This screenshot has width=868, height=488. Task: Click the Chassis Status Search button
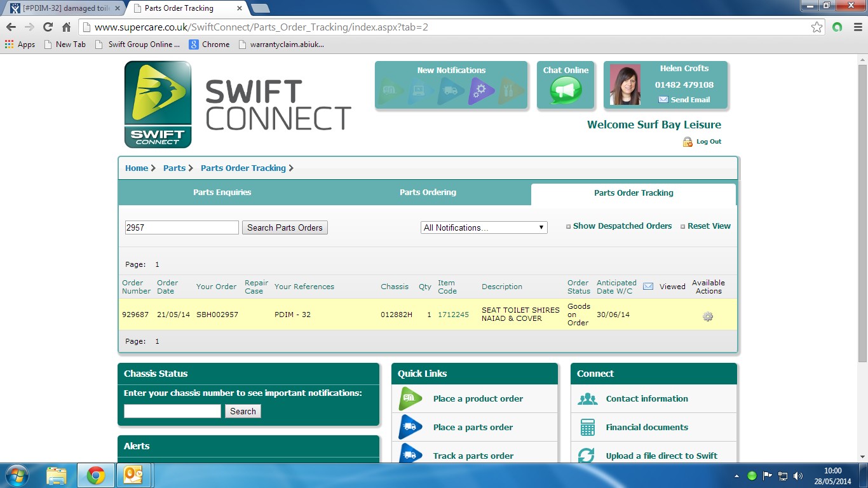tap(243, 411)
